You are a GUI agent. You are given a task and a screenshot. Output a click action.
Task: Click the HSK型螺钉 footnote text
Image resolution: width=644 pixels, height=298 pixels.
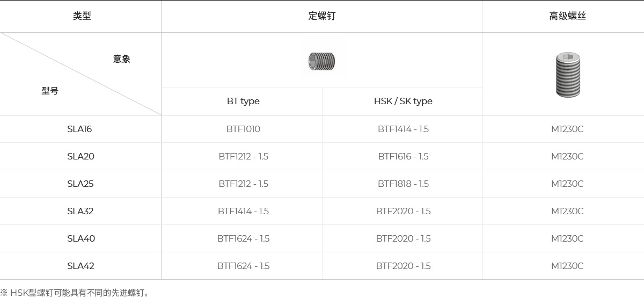75,293
